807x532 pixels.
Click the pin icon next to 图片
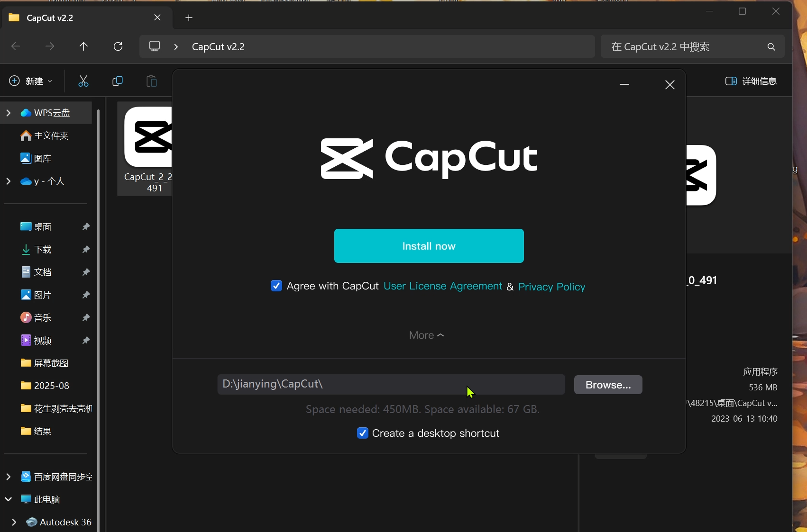(x=86, y=295)
